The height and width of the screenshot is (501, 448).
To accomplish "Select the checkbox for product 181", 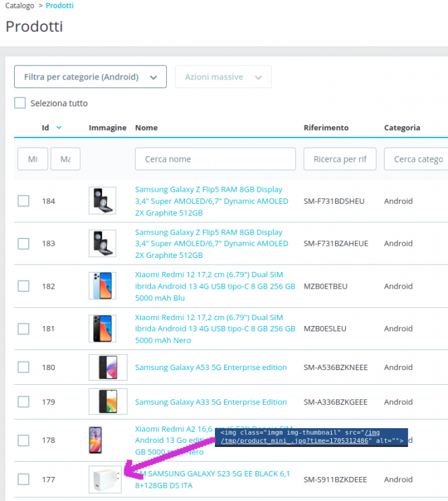I will pos(23,329).
